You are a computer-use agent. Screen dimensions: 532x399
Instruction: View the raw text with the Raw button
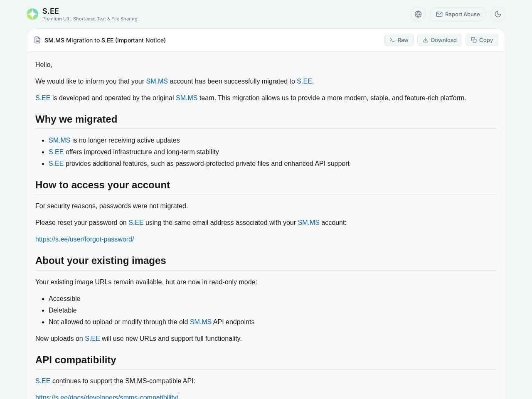click(399, 40)
